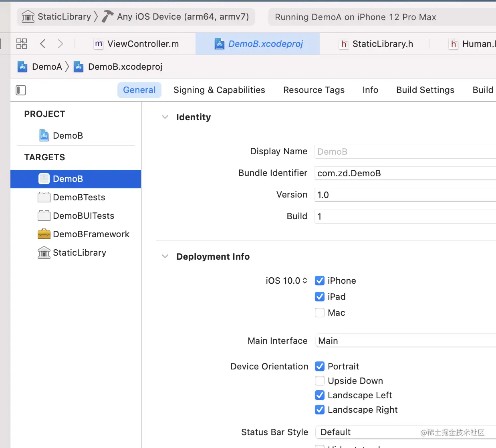Uncheck the iPad device checkbox
The height and width of the screenshot is (448, 496).
point(320,297)
